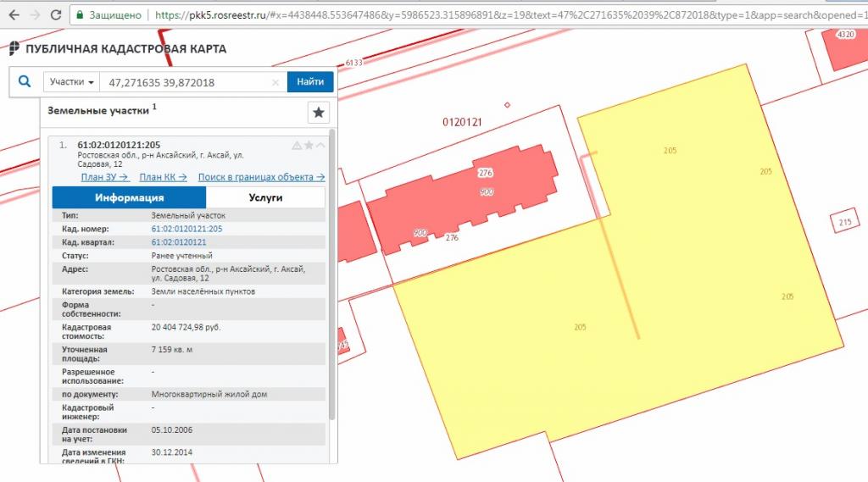The image size is (868, 482).
Task: Clear the search field with the X
Action: click(x=275, y=82)
